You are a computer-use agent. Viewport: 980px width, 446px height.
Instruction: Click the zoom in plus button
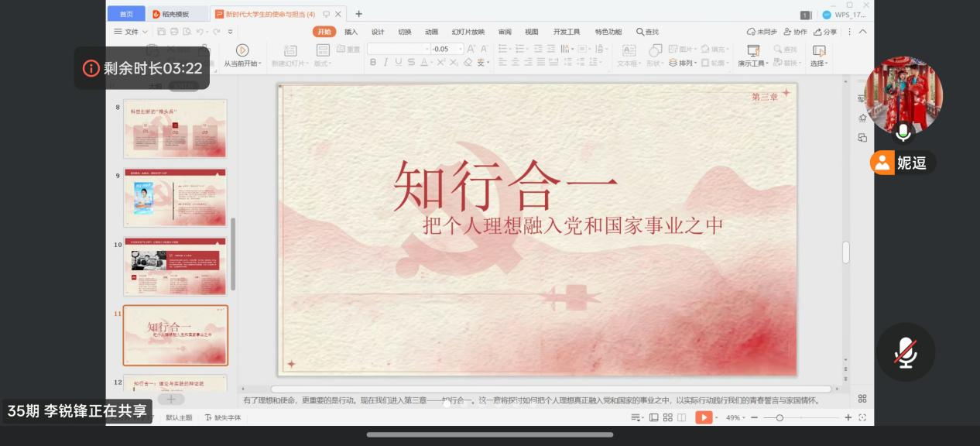[x=848, y=417]
